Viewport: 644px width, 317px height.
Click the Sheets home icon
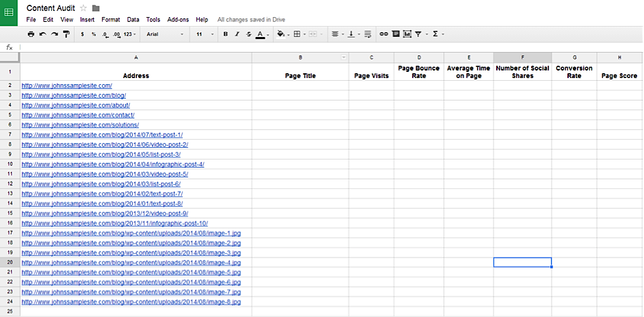[9, 12]
